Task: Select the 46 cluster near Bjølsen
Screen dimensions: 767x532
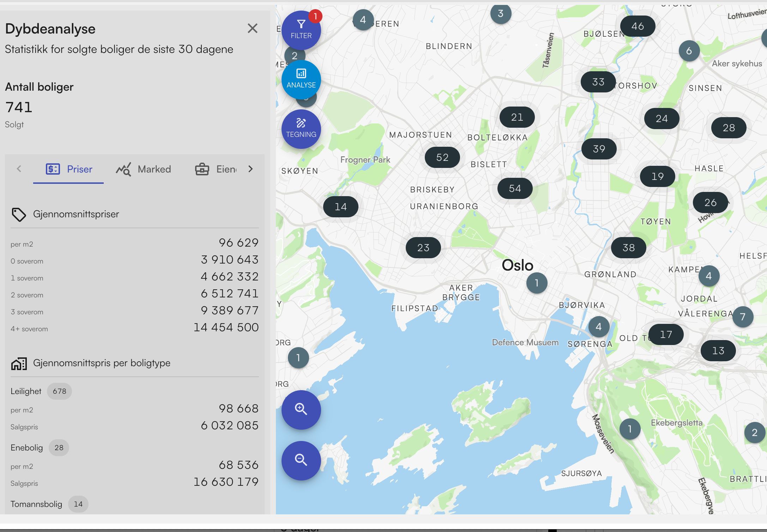Action: (638, 26)
